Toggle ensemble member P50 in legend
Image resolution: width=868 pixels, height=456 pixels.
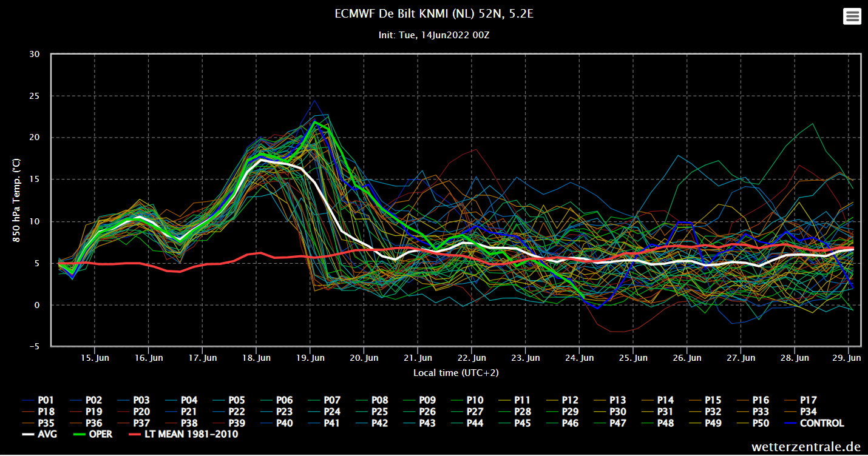(753, 423)
